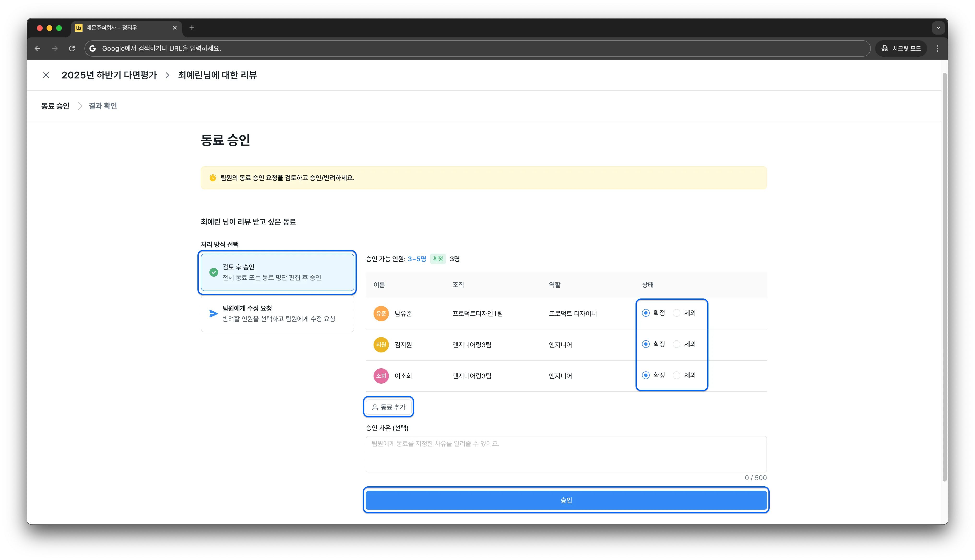Click the browser forward arrow
Image resolution: width=975 pixels, height=560 pixels.
pyautogui.click(x=55, y=48)
